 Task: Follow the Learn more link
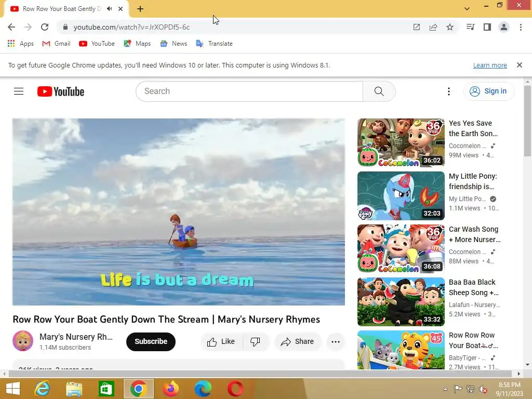(490, 65)
